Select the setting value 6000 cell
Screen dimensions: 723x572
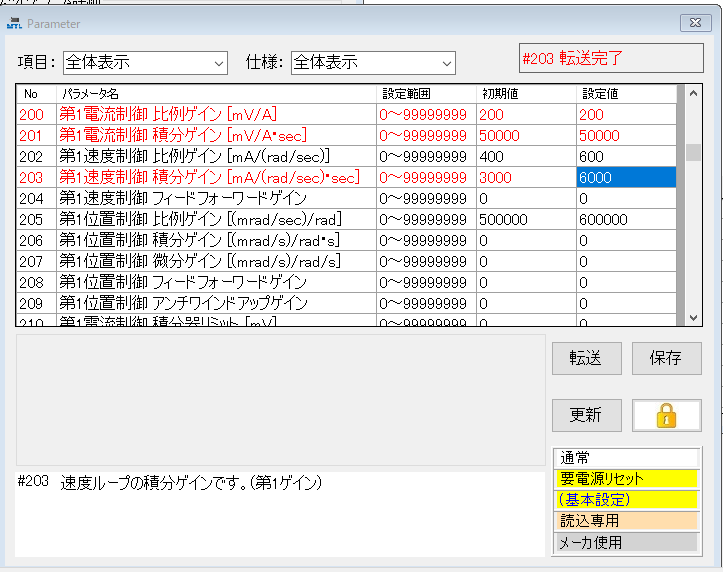point(625,178)
